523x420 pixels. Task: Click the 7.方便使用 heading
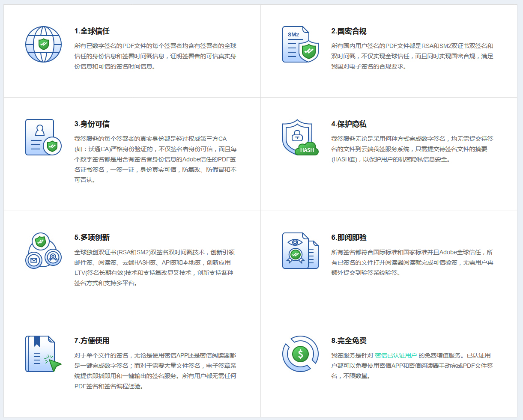click(92, 341)
